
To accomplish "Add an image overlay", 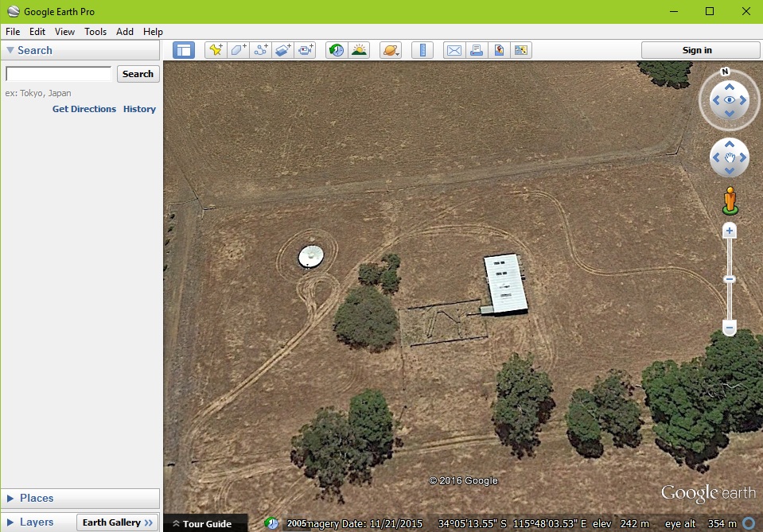I will click(282, 50).
